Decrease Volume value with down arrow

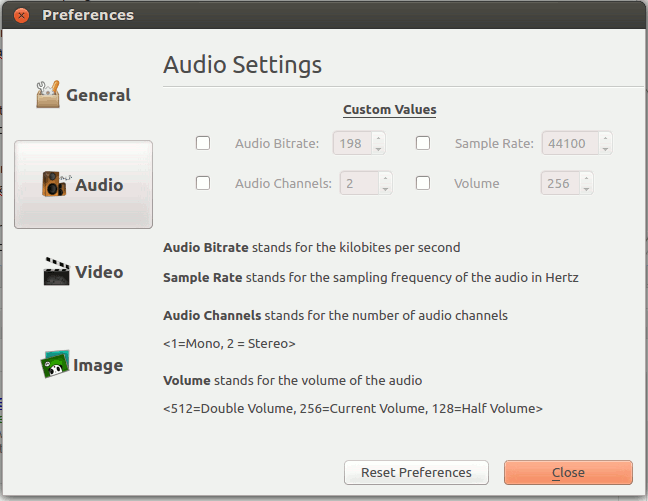point(586,188)
